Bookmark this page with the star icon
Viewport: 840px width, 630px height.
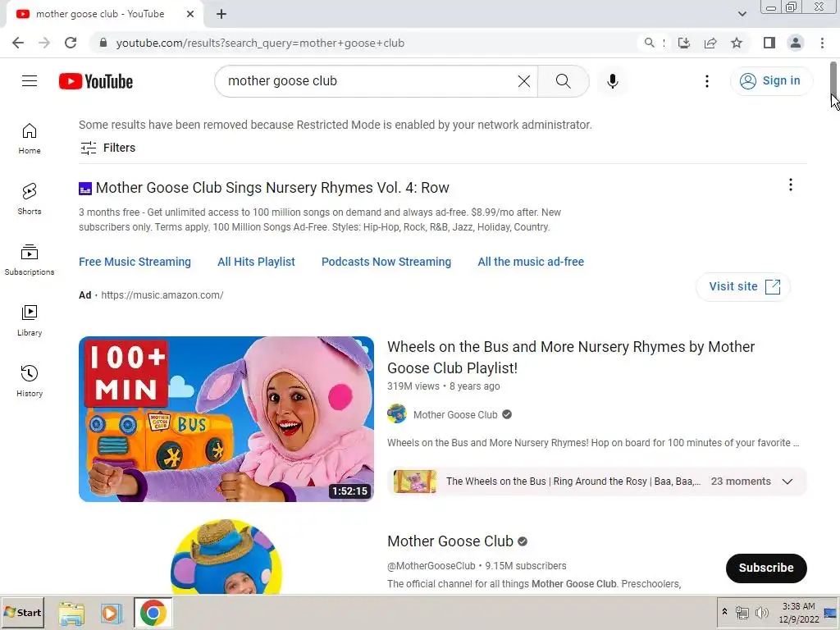tap(737, 43)
